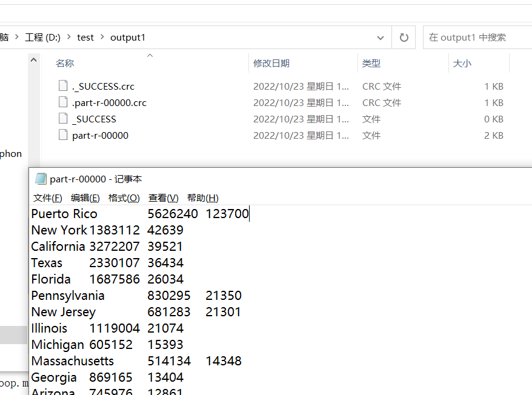Open the 编辑(E) menu in Notepad
This screenshot has width=532, height=395.
click(85, 198)
